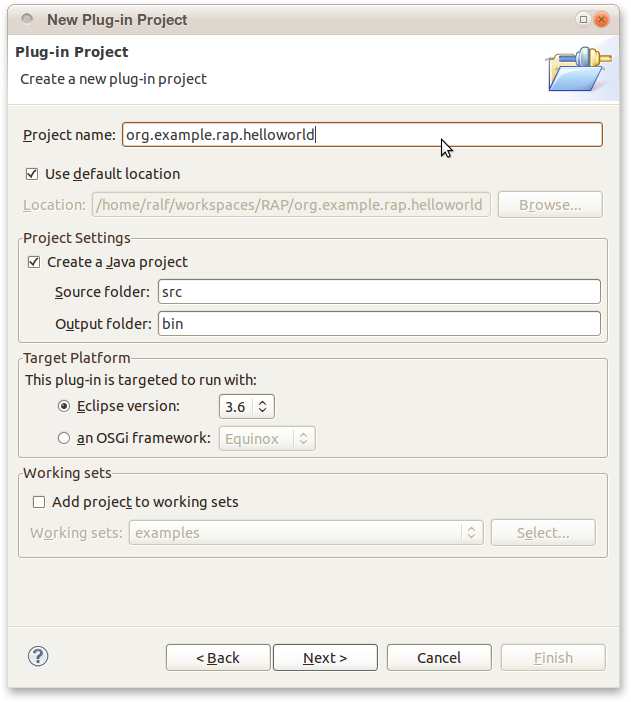Click into the Output folder field
The height and width of the screenshot is (702, 631).
pyautogui.click(x=379, y=324)
